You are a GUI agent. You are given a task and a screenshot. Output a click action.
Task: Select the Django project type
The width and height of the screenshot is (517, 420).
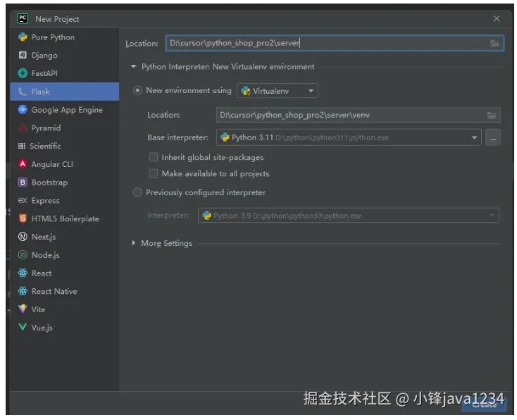[x=65, y=55]
